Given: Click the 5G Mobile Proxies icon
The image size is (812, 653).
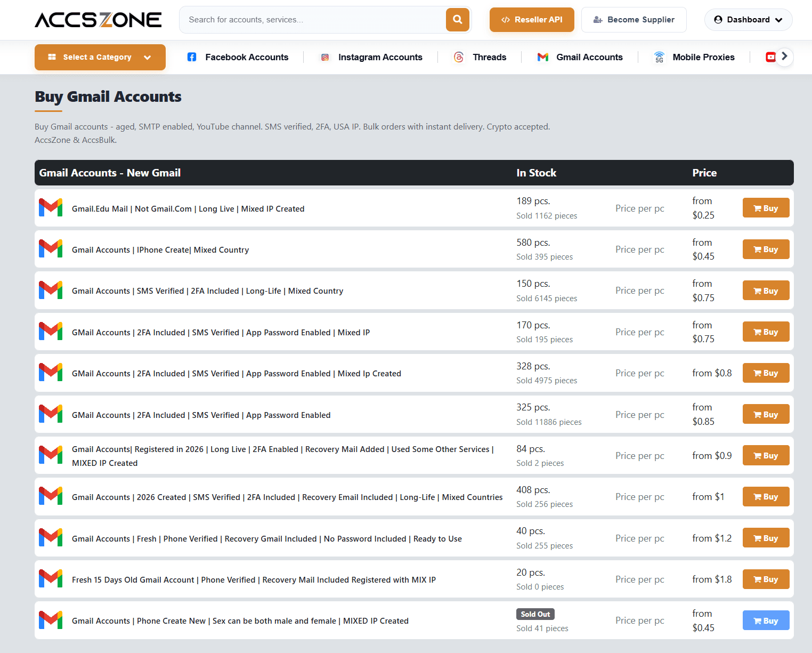Looking at the screenshot, I should coord(659,57).
